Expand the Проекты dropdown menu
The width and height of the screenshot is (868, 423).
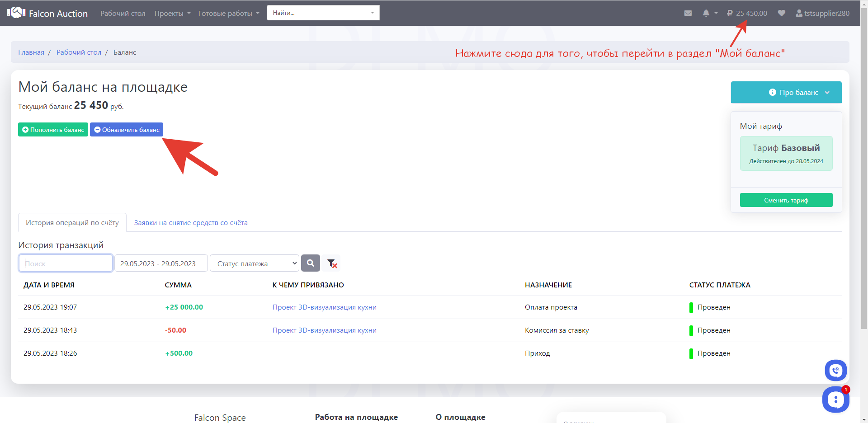pos(172,14)
